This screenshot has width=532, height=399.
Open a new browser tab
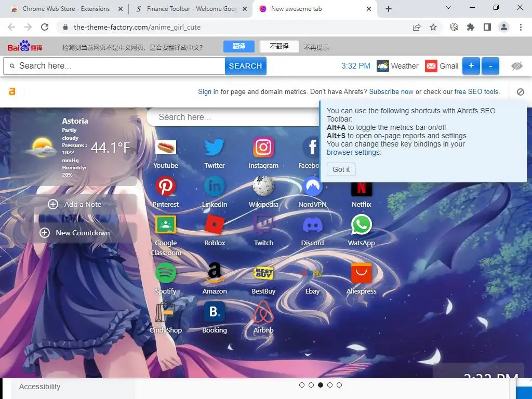point(389,9)
